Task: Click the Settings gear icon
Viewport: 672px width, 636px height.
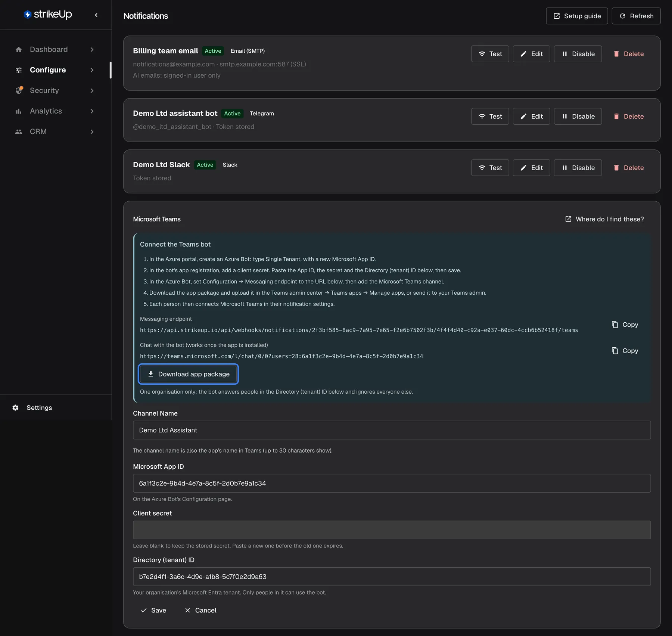Action: click(x=15, y=408)
